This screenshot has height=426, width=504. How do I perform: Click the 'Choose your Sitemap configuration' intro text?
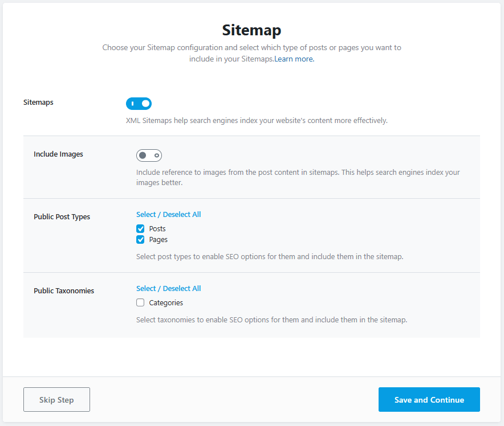click(x=251, y=54)
